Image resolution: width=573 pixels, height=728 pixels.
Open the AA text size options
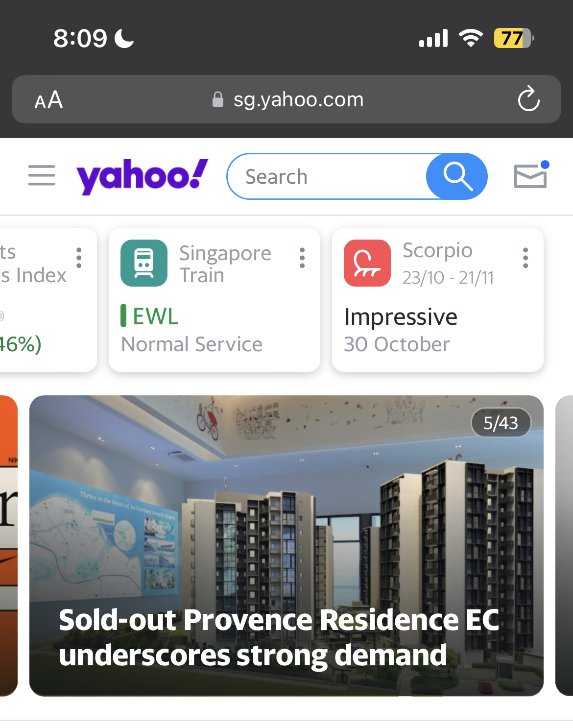[x=48, y=100]
